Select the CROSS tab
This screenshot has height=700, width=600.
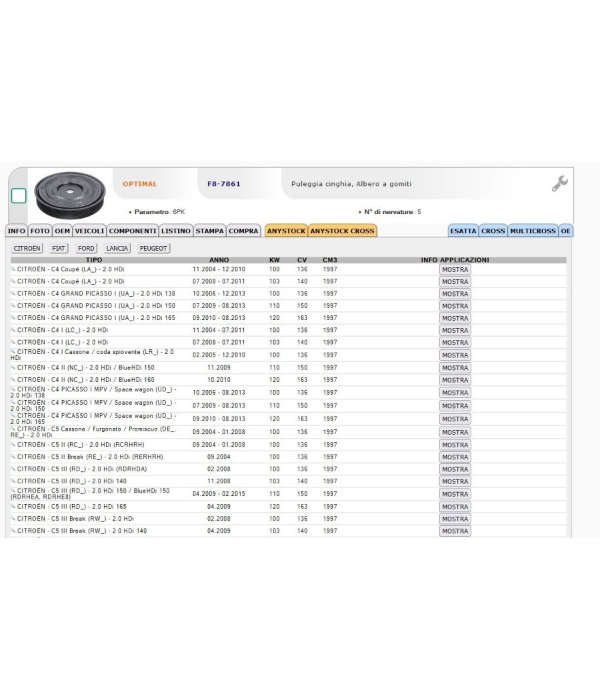pos(493,231)
